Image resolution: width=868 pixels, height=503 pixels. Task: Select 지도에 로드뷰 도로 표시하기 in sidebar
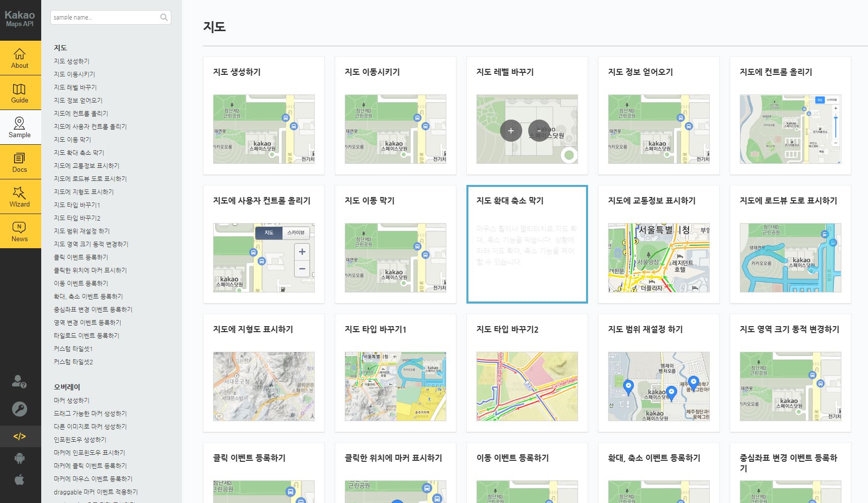90,179
